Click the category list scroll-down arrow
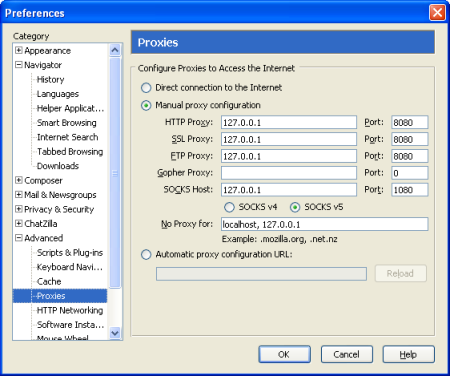Screen dimensions: 450x376 click(x=115, y=333)
